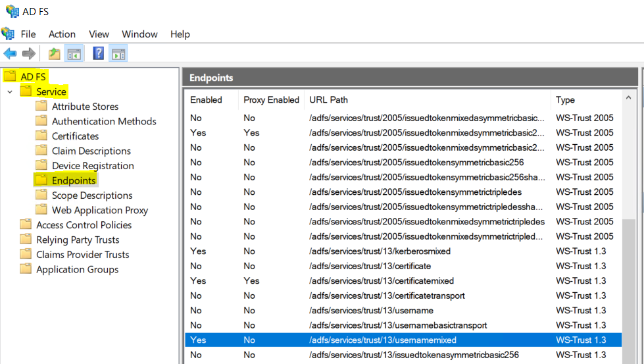Select the 2005/issuedtokensymmetricbasic256sha... endpoint row
Image resolution: width=644 pixels, height=364 pixels.
coord(403,177)
